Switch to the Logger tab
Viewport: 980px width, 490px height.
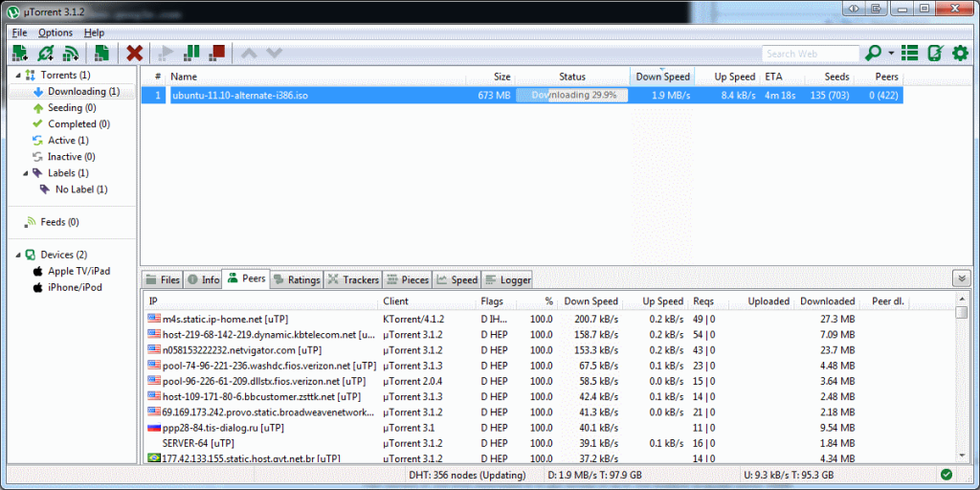coord(507,280)
